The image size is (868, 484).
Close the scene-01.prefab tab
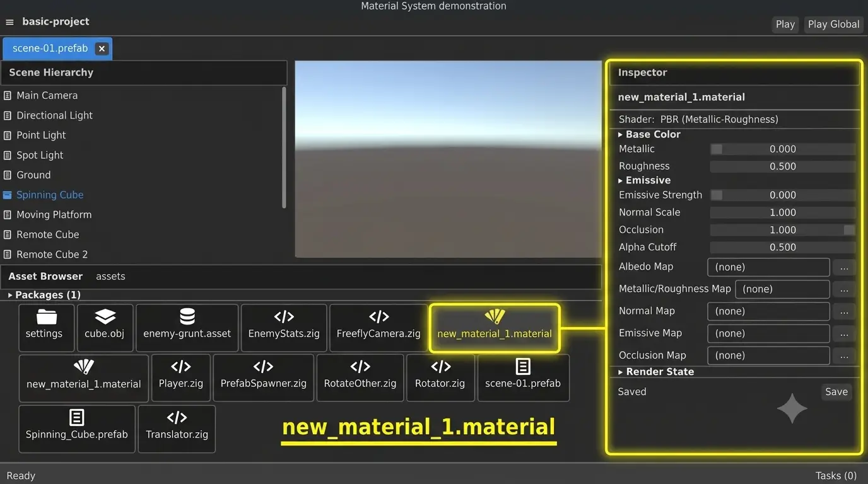(102, 49)
